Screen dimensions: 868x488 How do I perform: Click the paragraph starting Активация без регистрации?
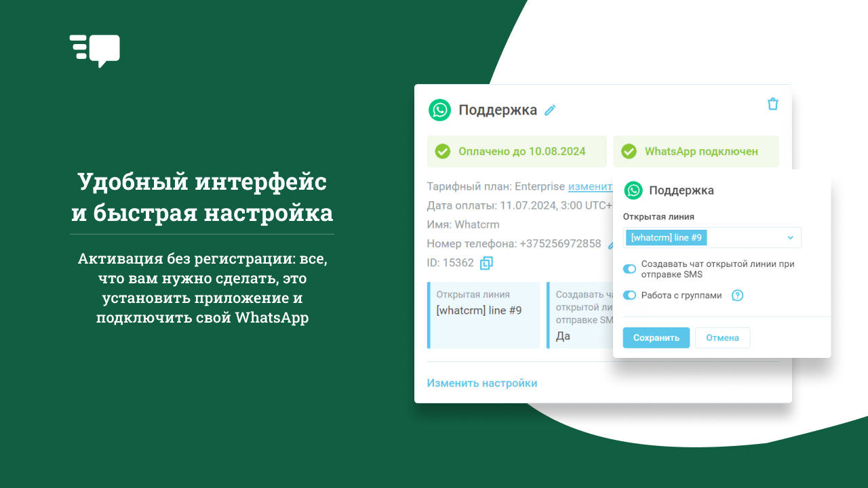(202, 288)
